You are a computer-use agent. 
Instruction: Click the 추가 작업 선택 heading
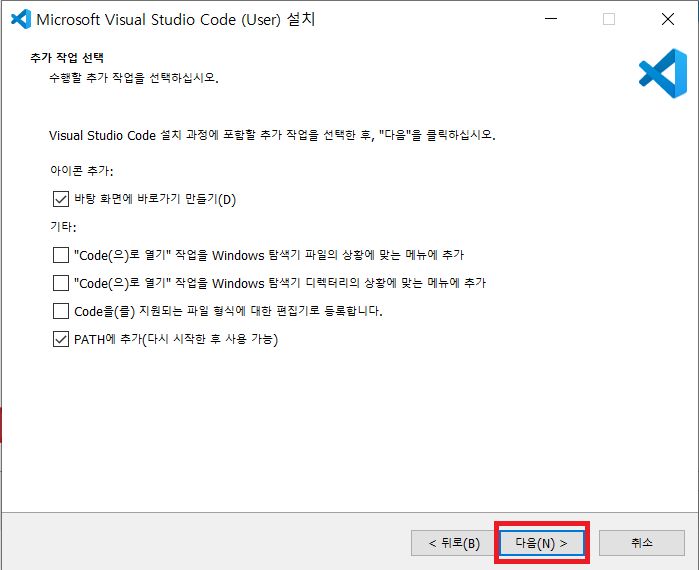tap(67, 57)
